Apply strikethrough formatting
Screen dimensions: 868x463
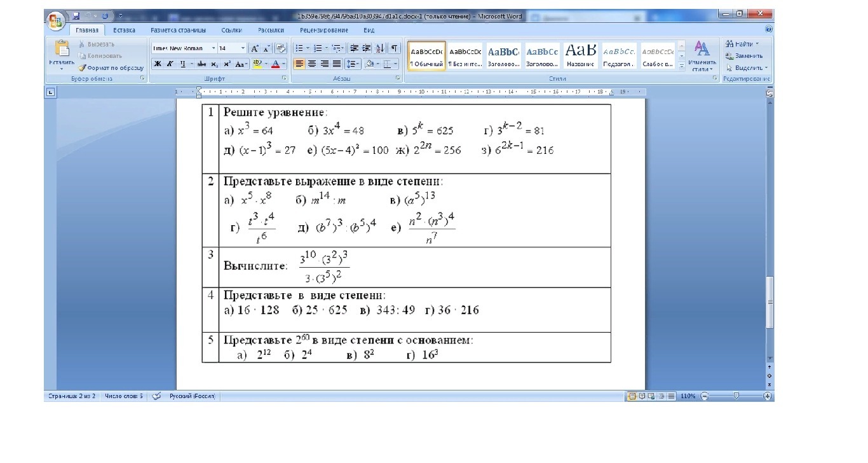pos(201,64)
